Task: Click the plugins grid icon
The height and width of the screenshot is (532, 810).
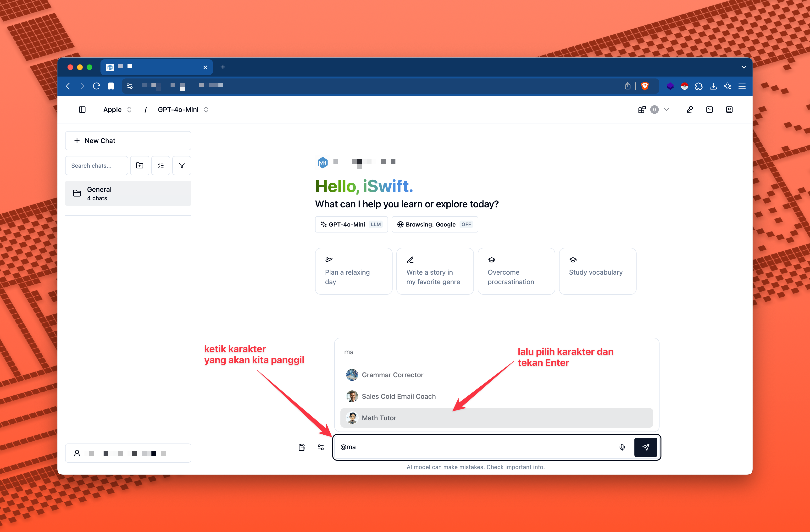Action: click(642, 110)
